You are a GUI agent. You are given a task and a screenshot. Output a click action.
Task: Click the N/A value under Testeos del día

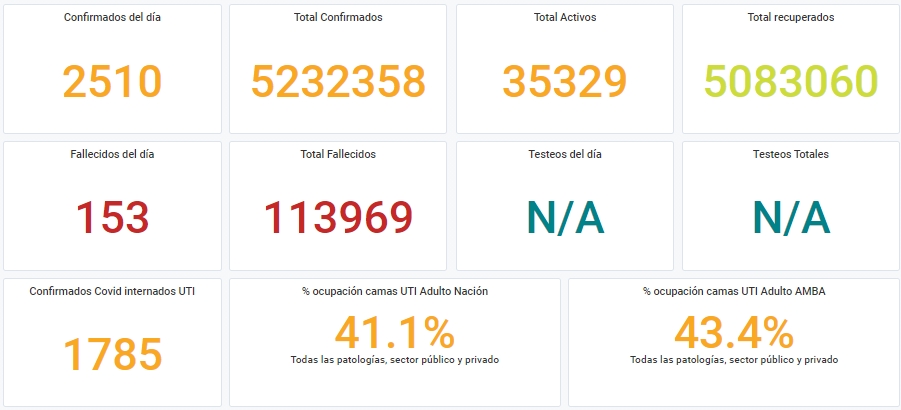coord(565,218)
